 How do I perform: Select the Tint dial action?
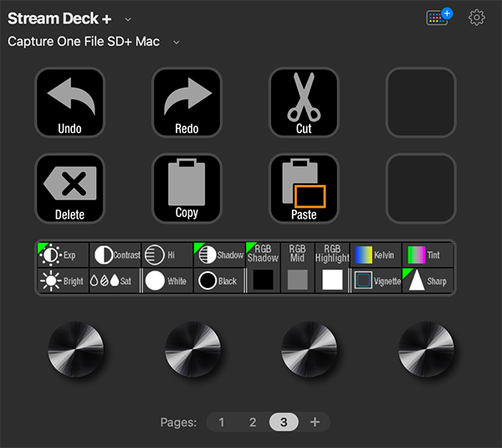(x=428, y=255)
